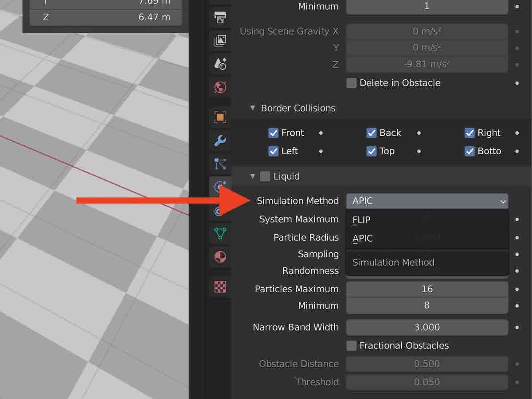Uncheck the Top border collision checkbox

(372, 151)
